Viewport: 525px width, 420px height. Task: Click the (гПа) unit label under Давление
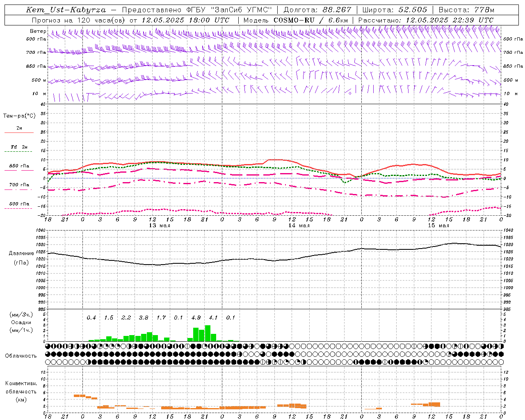coord(21,263)
